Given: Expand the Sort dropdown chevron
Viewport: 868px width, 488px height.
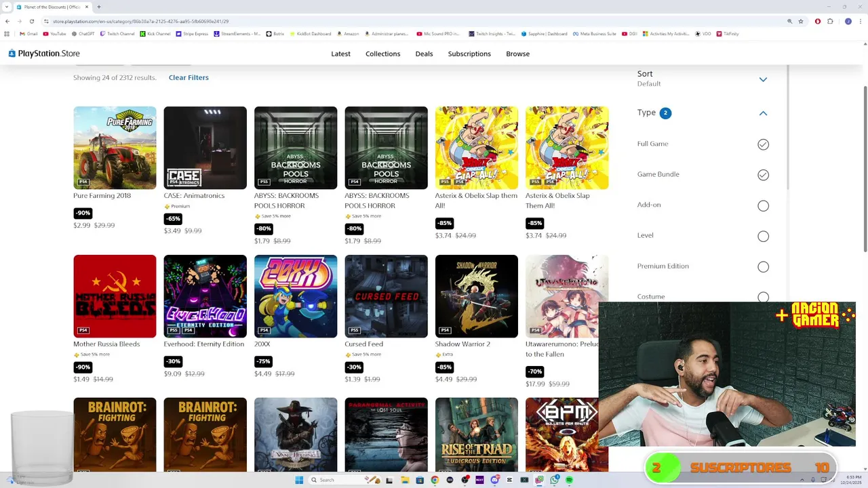Looking at the screenshot, I should click(763, 79).
